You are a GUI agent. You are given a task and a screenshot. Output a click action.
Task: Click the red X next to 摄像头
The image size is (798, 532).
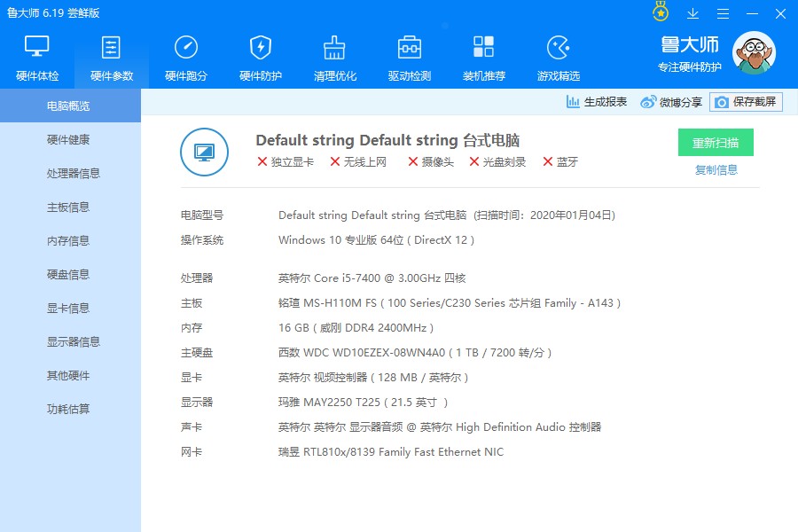(x=412, y=161)
